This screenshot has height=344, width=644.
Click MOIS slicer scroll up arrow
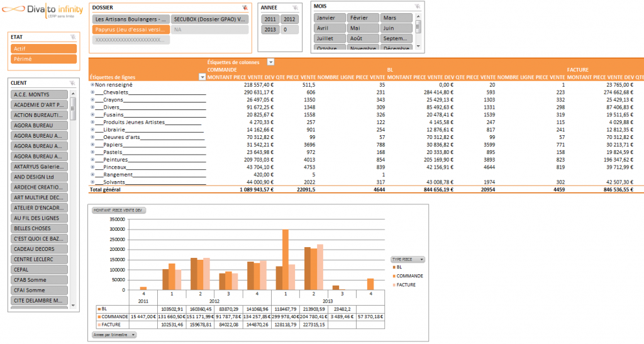[x=418, y=16]
